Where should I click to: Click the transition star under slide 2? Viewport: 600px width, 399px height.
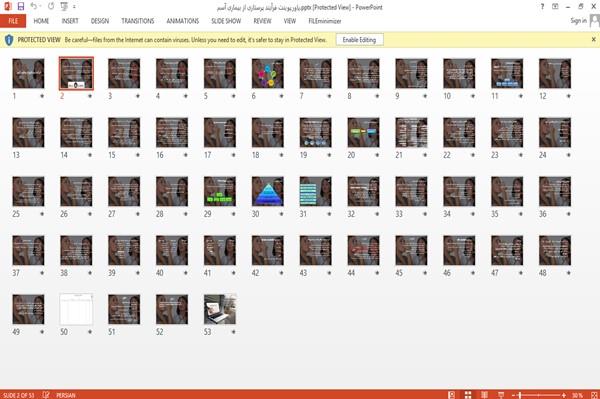(x=90, y=96)
